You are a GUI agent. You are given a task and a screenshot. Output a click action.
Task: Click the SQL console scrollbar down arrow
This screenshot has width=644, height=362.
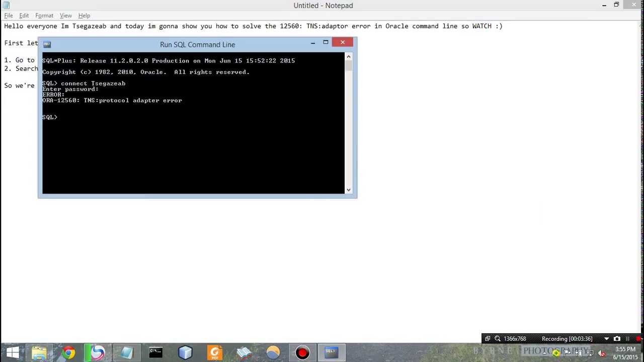(x=349, y=190)
